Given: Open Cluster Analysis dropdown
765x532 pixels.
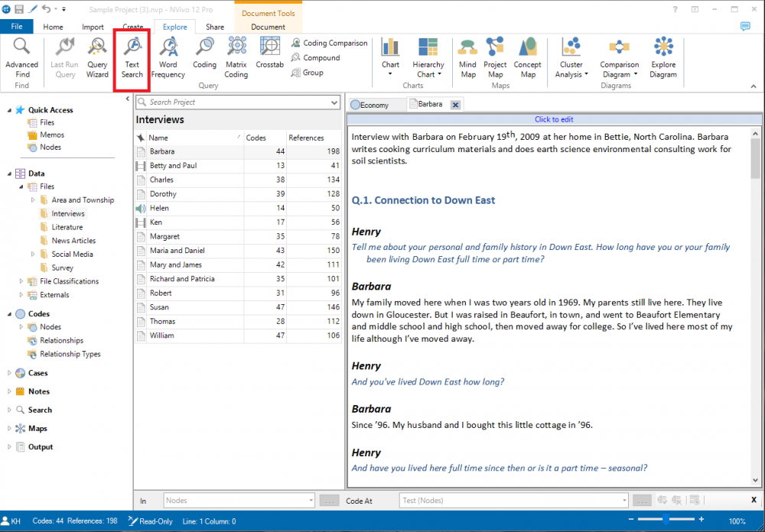Looking at the screenshot, I should [571, 59].
